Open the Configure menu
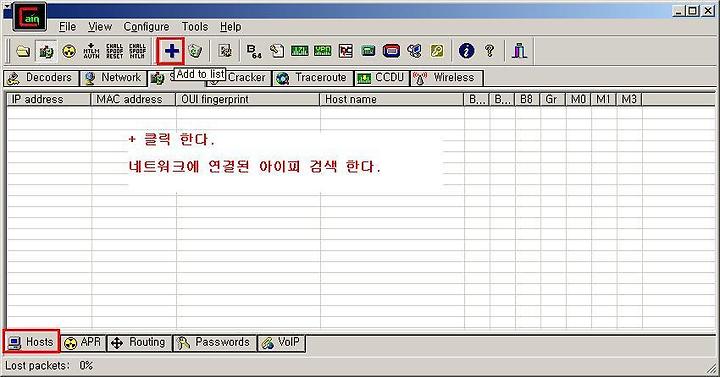720x377 pixels. [x=146, y=27]
